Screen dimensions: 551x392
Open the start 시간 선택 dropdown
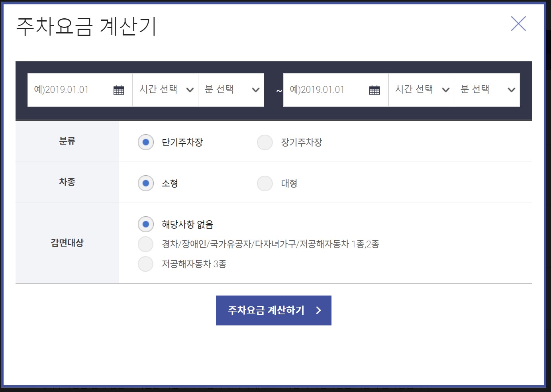click(x=166, y=90)
